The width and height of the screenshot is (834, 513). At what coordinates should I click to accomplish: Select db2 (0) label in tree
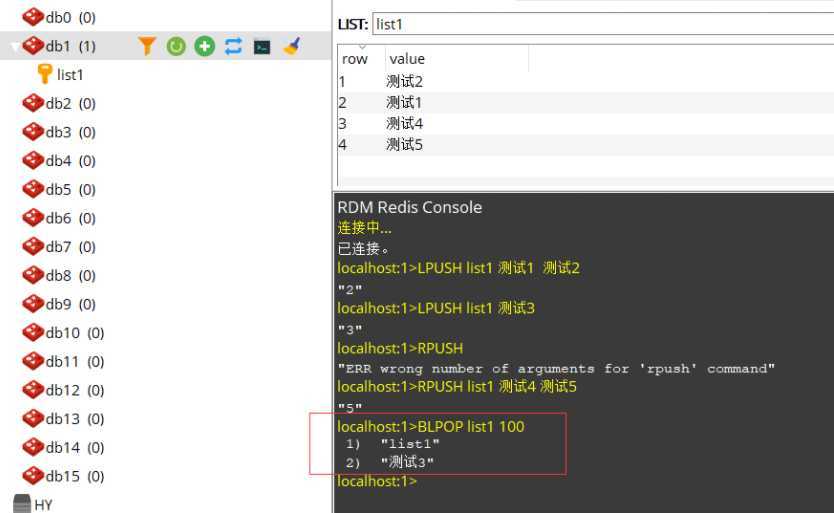[x=71, y=104]
